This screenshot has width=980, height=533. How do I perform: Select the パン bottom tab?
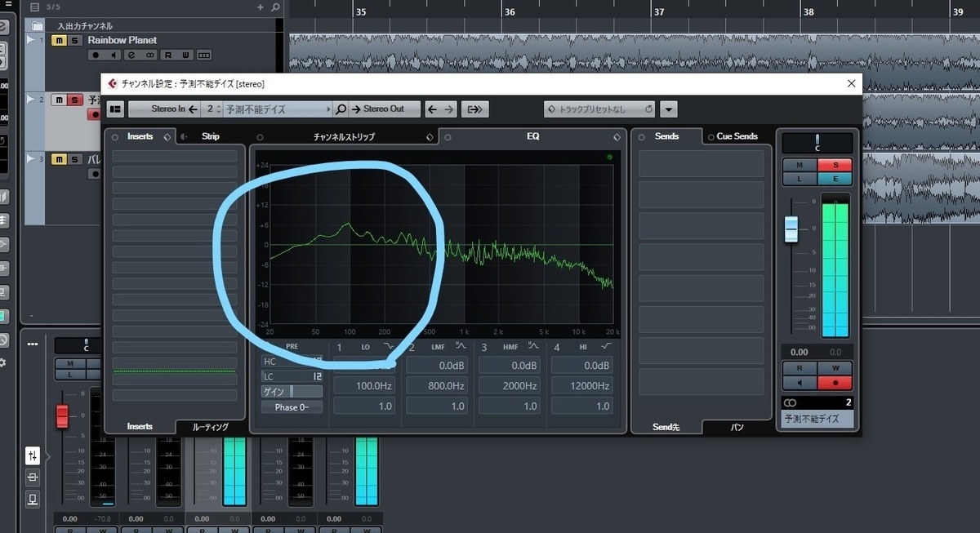point(737,427)
